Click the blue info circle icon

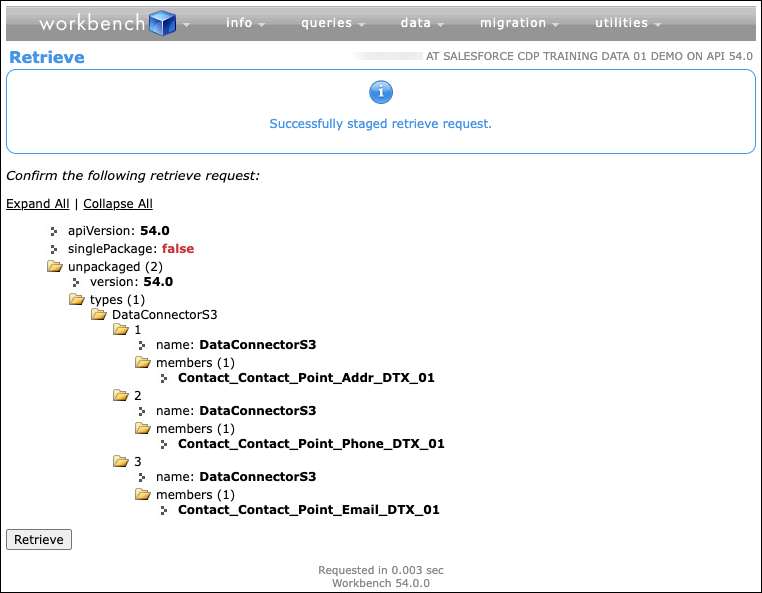coord(381,92)
